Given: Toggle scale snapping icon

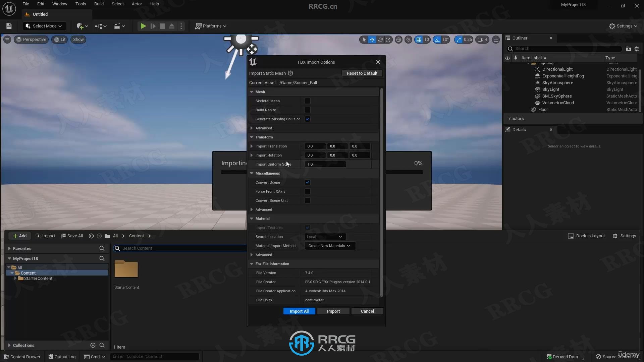Looking at the screenshot, I should [459, 40].
